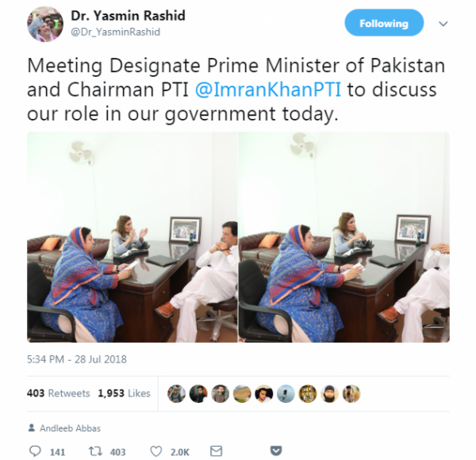Image resolution: width=476 pixels, height=460 pixels.
Task: View the 1,953 Likes list
Action: [124, 393]
